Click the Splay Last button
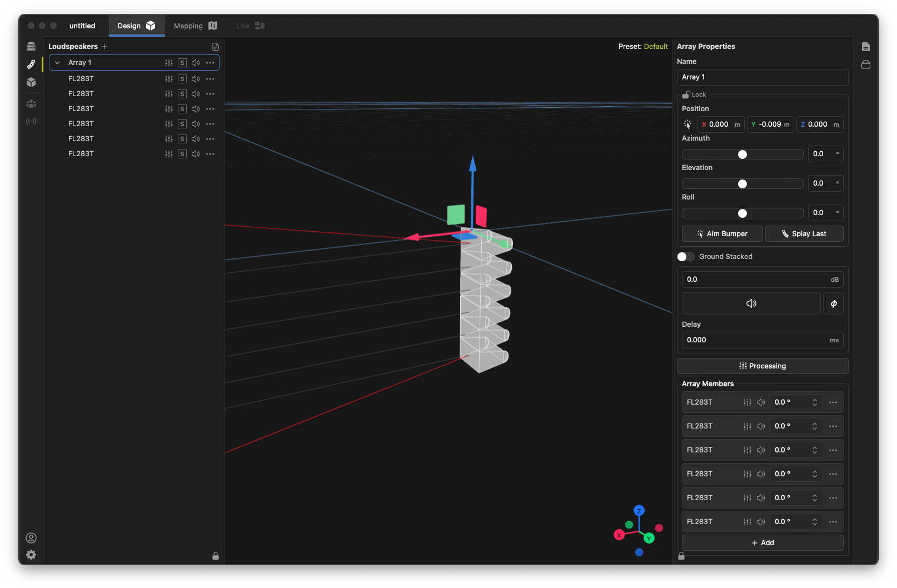The height and width of the screenshot is (588, 897). coord(804,234)
